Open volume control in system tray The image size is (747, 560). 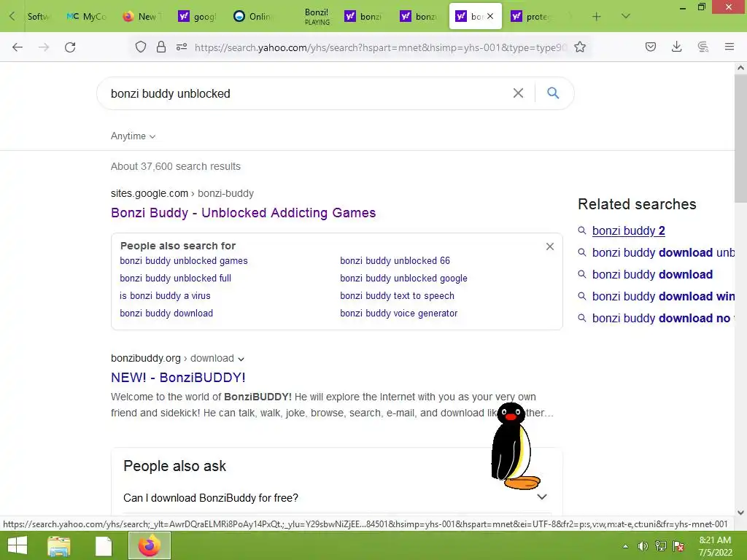[643, 546]
